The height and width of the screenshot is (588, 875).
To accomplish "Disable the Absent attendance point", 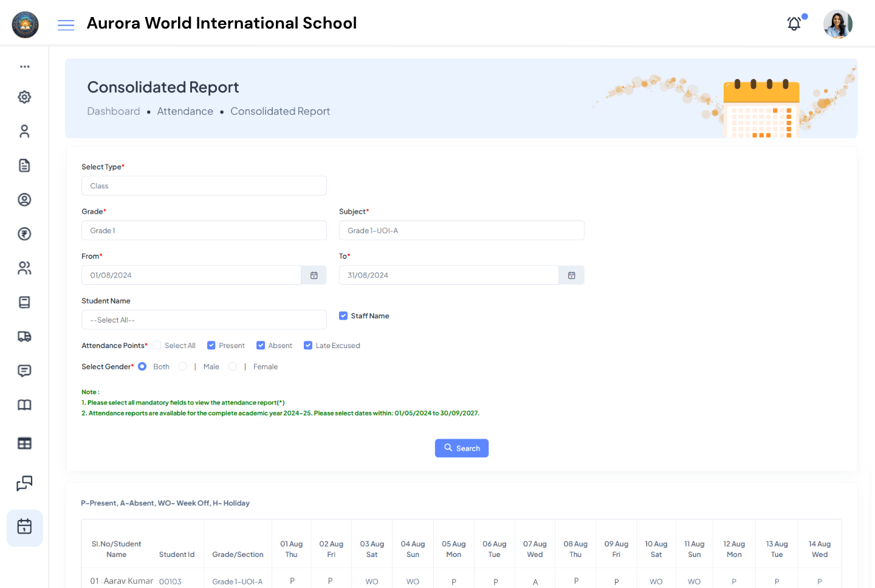I will (260, 345).
